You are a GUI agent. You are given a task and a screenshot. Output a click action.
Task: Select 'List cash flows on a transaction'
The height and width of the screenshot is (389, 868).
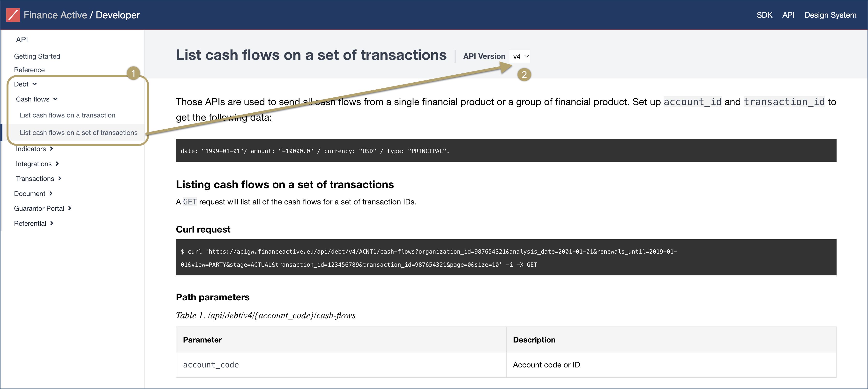[x=67, y=115]
